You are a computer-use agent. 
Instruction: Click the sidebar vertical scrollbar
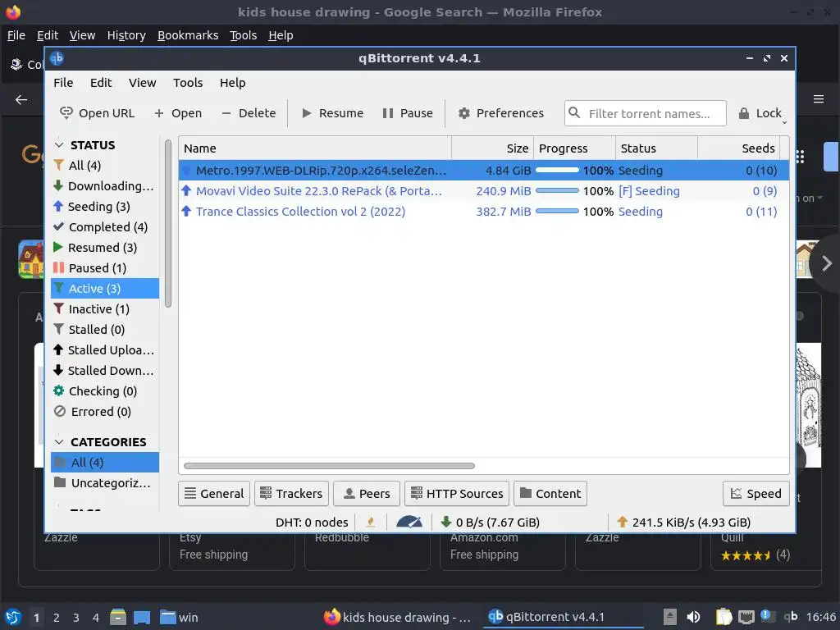click(x=167, y=223)
